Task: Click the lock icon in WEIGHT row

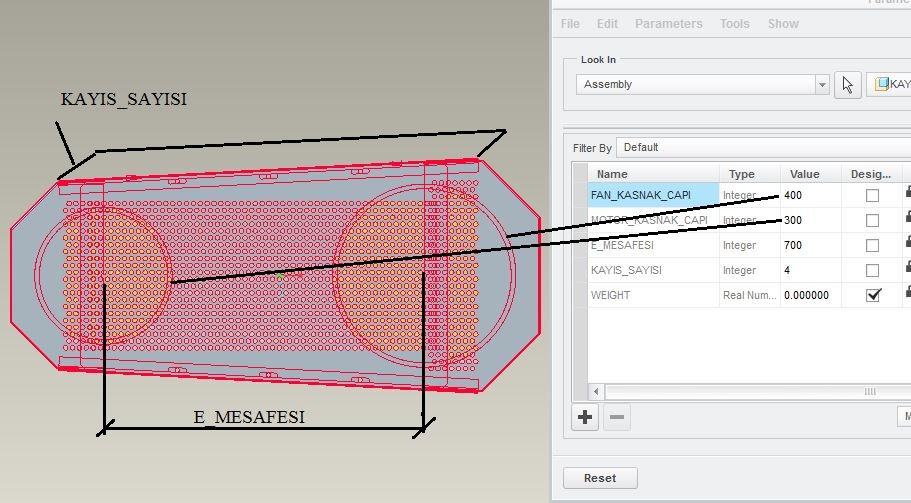Action: tap(908, 292)
